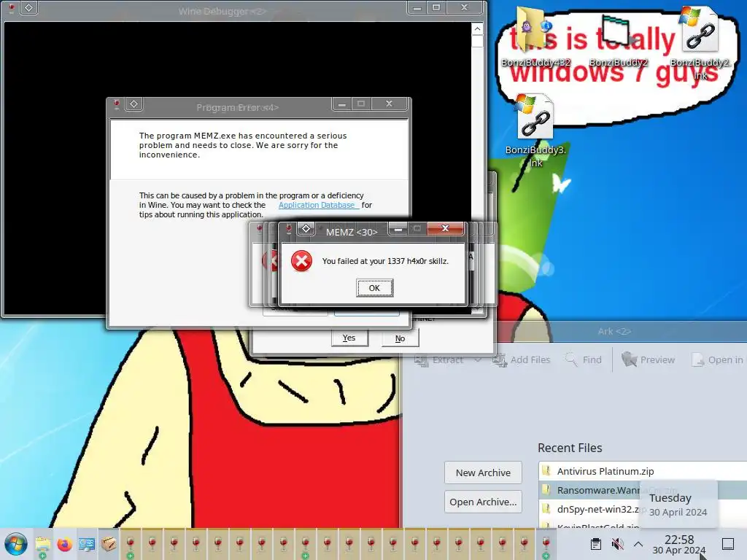Close the MEMZ <30> dialog
747x560 pixels.
click(445, 228)
